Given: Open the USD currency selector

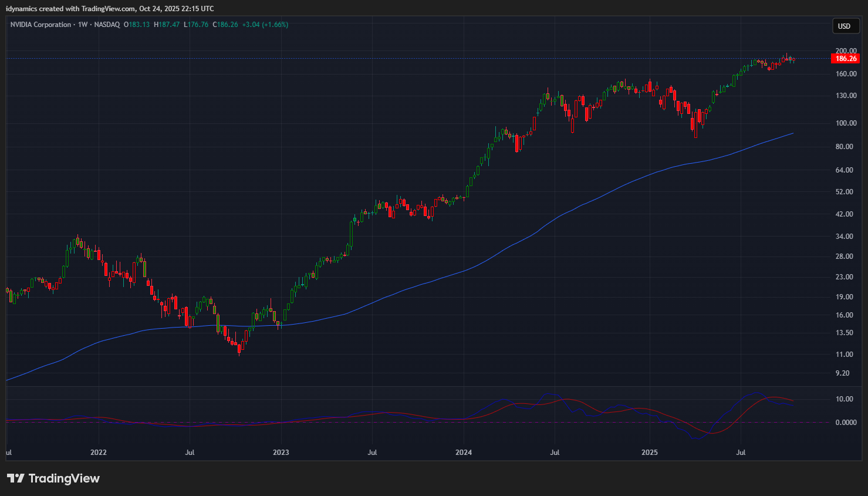Looking at the screenshot, I should pos(844,26).
